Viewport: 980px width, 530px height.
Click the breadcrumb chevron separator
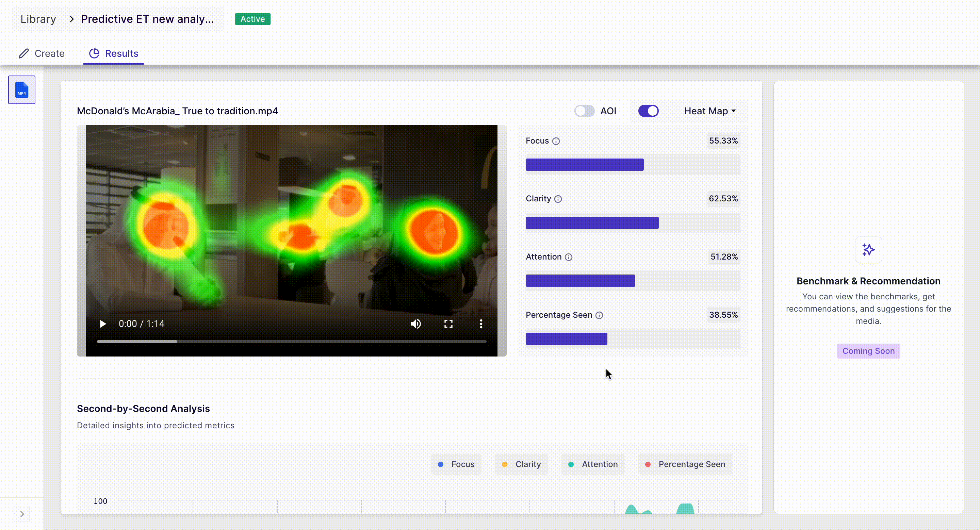(71, 19)
